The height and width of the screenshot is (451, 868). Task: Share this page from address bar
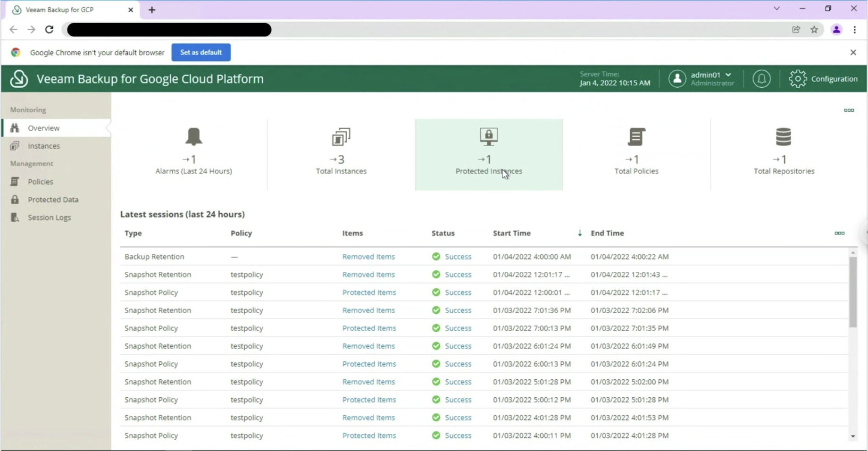click(796, 30)
